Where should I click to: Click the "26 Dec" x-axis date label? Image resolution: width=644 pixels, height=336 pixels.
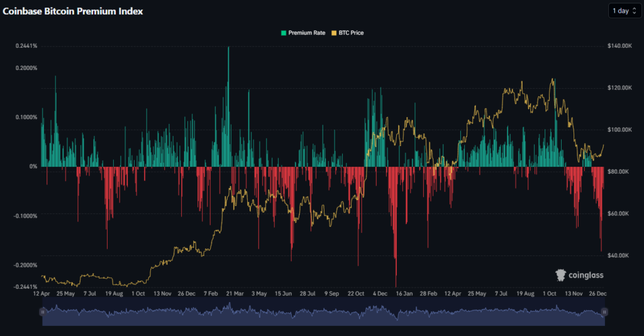[x=598, y=294]
